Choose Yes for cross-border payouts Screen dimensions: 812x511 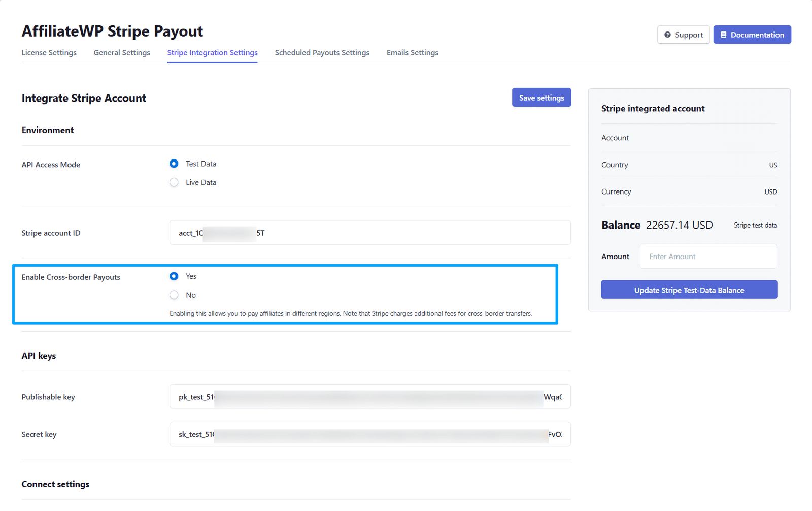pyautogui.click(x=174, y=276)
